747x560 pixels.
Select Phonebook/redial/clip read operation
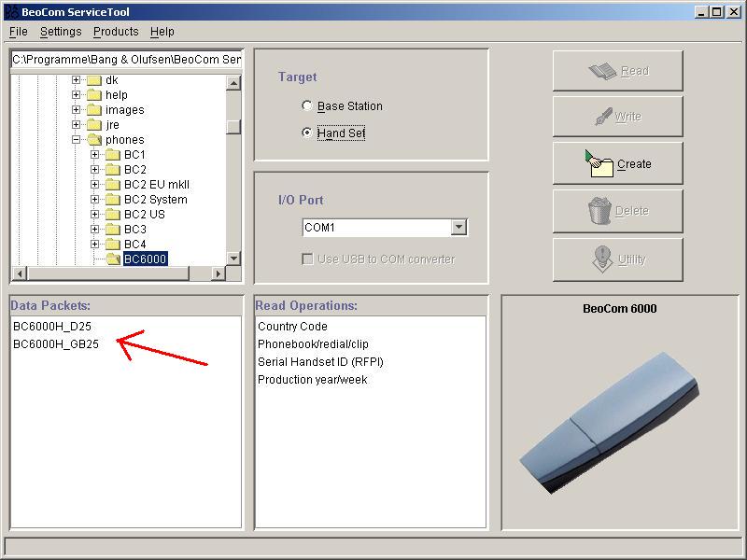(x=313, y=343)
